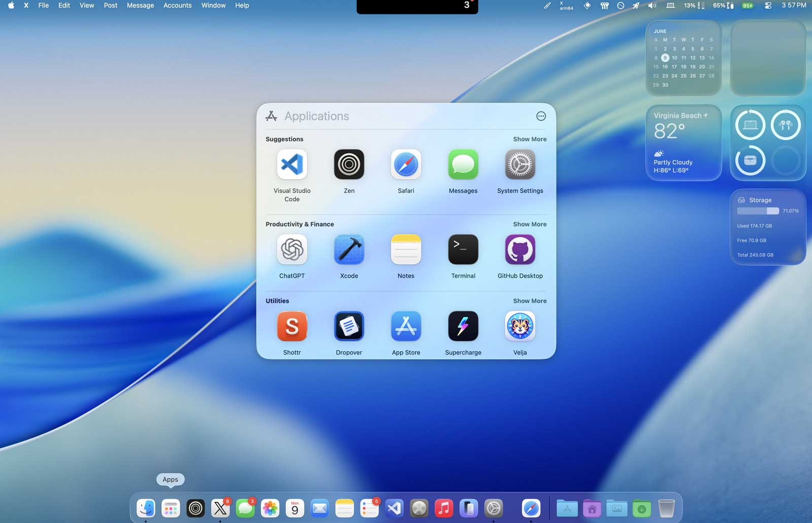Open the Help menu

click(x=242, y=6)
